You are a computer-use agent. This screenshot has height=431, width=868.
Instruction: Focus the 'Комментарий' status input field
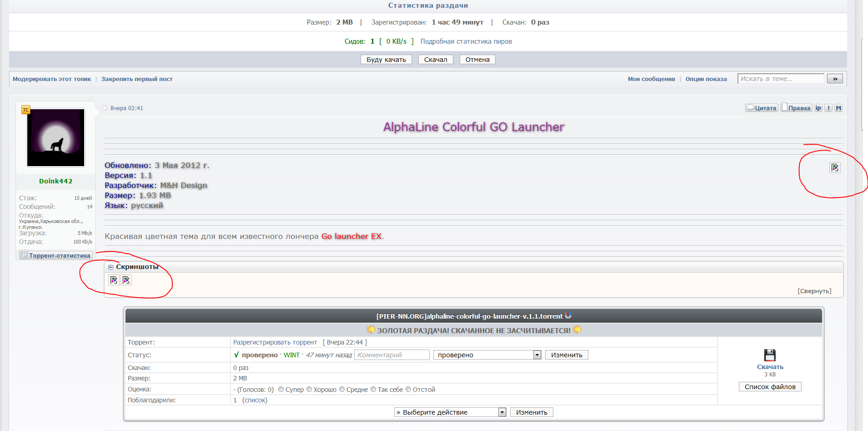tap(392, 355)
